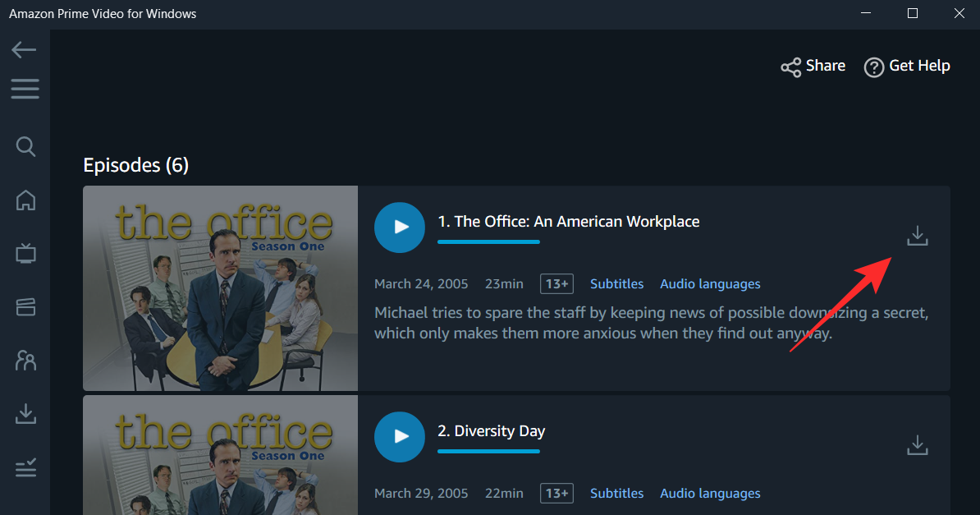This screenshot has height=515, width=980.
Task: Click episode 1 description starting 'Michael tries'
Action: [651, 323]
